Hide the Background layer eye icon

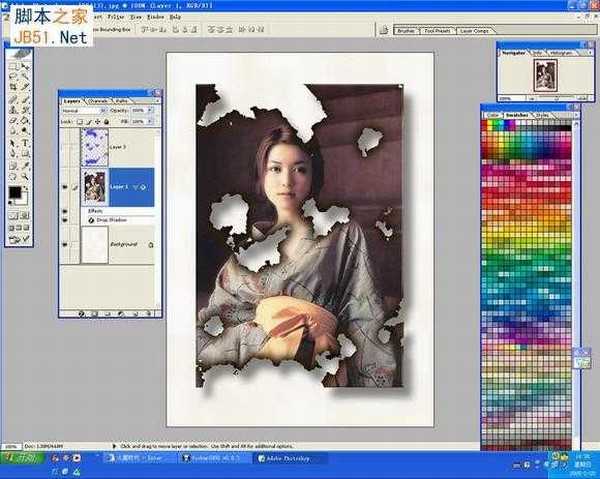(x=66, y=243)
